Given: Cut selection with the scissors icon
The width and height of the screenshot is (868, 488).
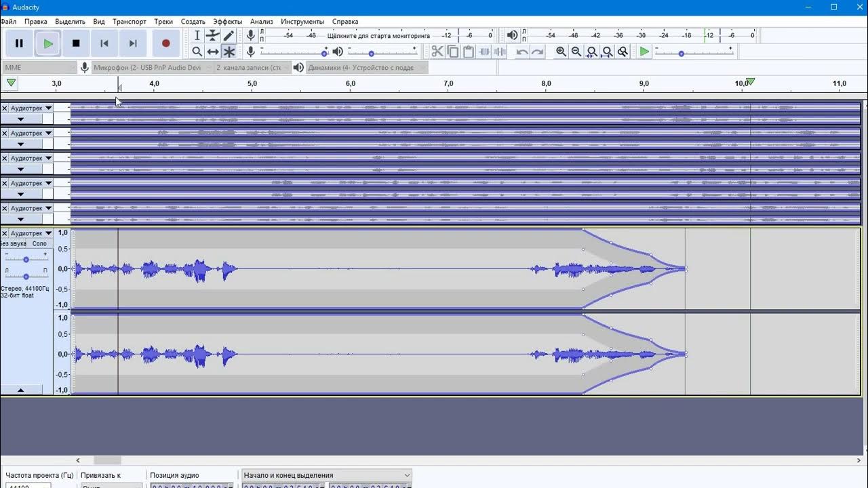Looking at the screenshot, I should click(x=437, y=52).
